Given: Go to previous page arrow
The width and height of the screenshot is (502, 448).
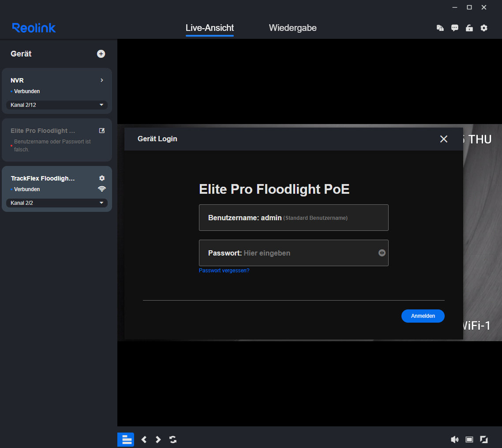Looking at the screenshot, I should pos(144,439).
